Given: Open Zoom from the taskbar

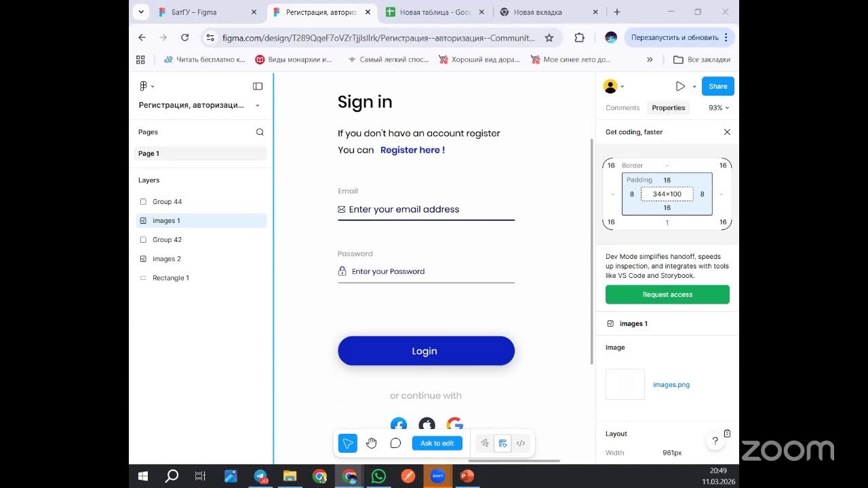Looking at the screenshot, I should click(437, 476).
